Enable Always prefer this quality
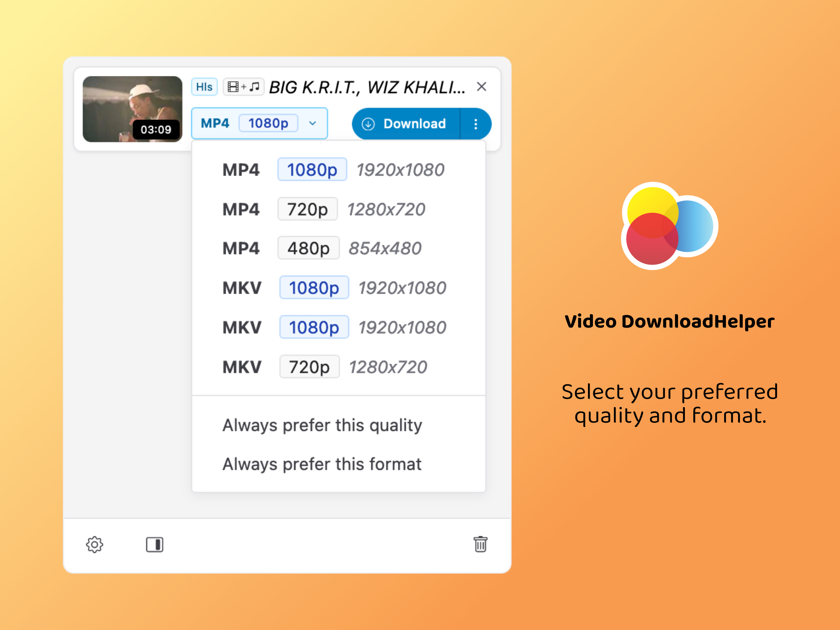Image resolution: width=840 pixels, height=630 pixels. [x=322, y=425]
